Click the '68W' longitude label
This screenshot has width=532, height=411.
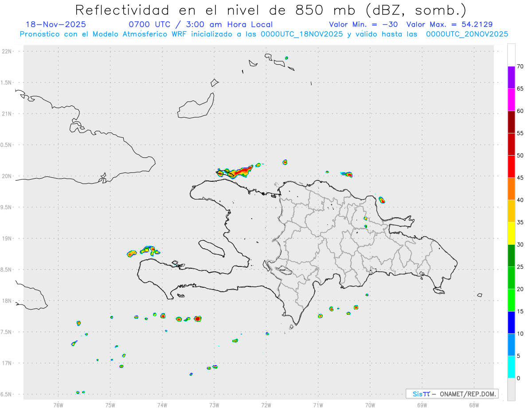pos(474,405)
